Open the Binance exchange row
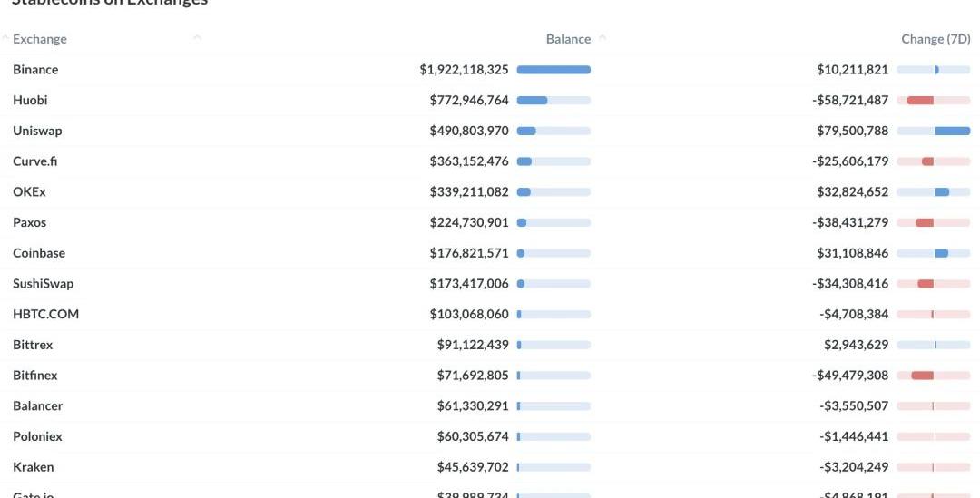980x498 pixels. (35, 70)
